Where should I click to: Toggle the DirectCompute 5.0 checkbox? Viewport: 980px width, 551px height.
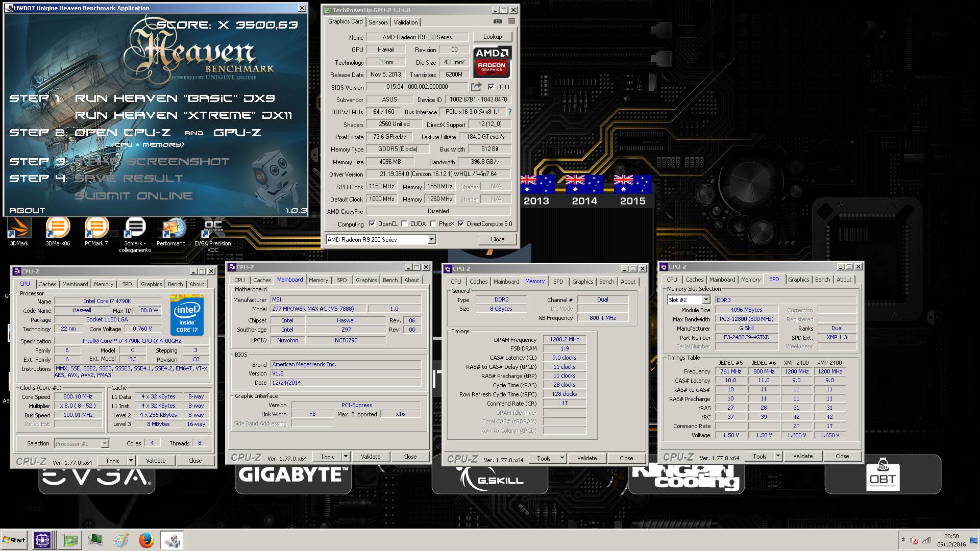point(461,224)
